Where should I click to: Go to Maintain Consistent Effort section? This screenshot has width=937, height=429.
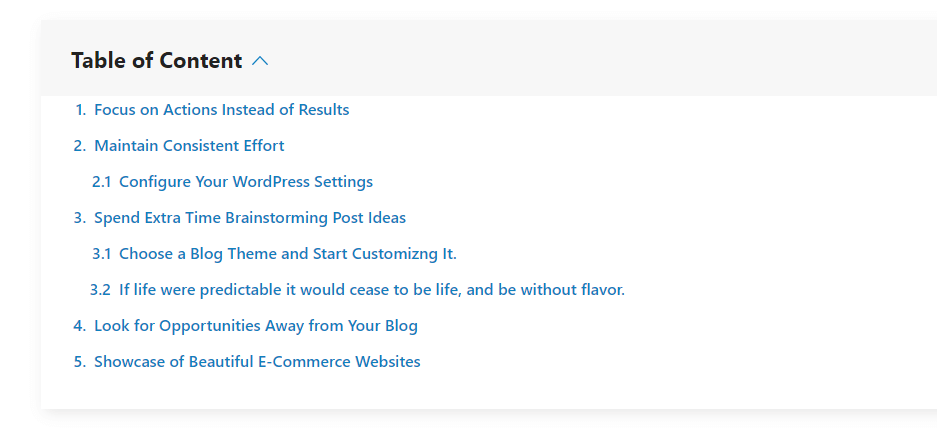click(x=189, y=146)
